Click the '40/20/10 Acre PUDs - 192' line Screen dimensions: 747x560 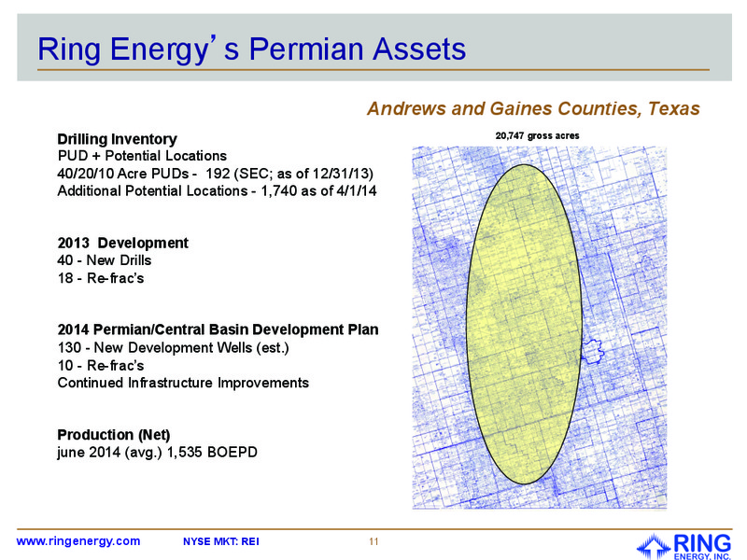pos(216,174)
